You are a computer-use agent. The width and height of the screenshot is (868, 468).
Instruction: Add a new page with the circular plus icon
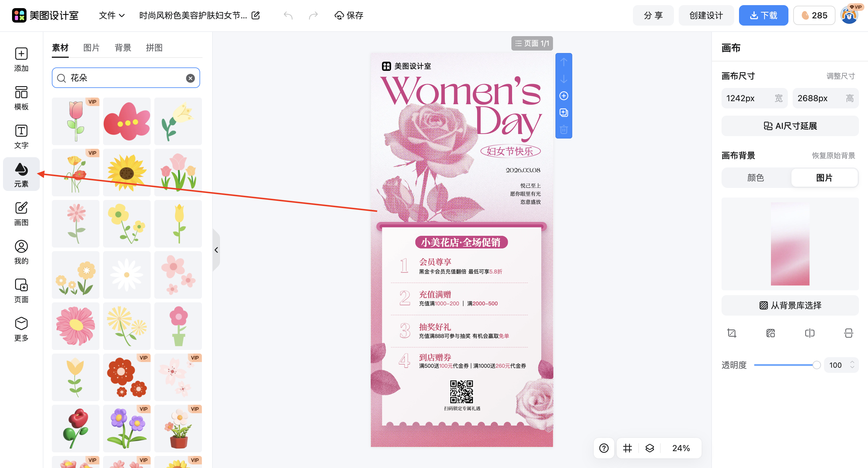tap(564, 96)
